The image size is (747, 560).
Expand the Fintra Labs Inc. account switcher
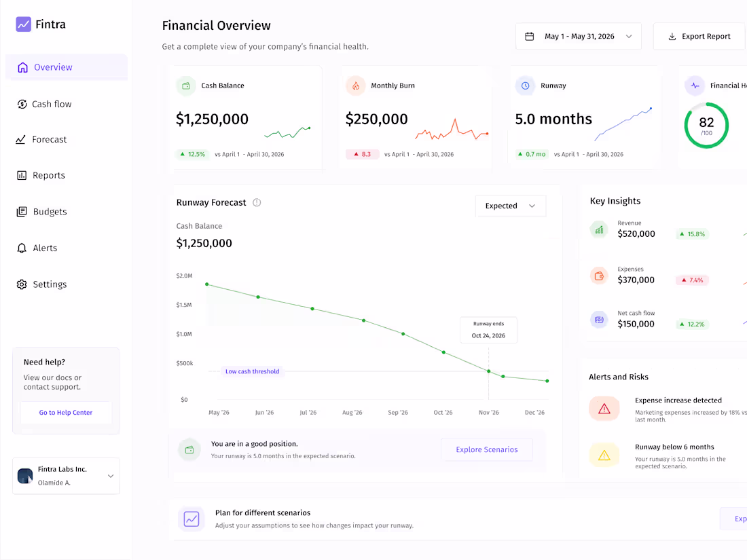(67, 477)
